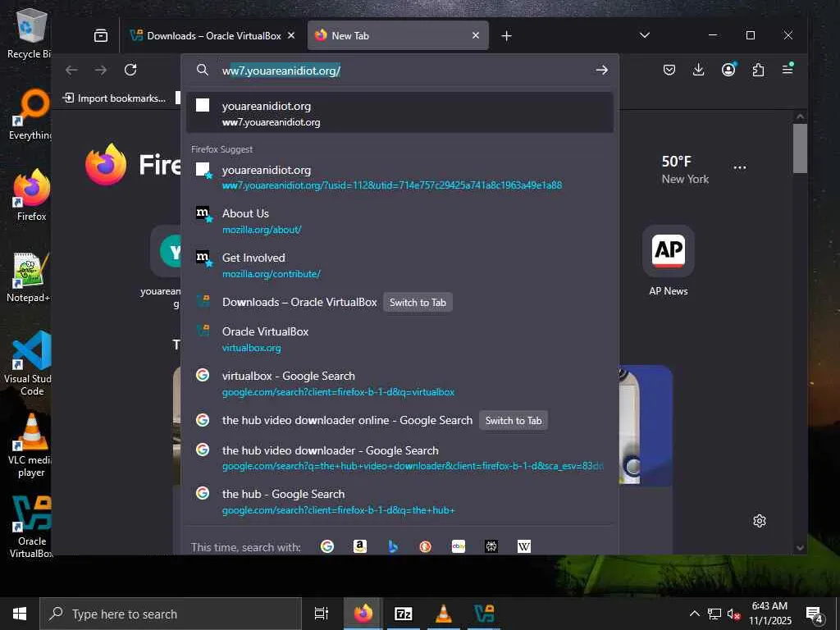Open the Firefox account icon
This screenshot has width=840, height=630.
728,71
